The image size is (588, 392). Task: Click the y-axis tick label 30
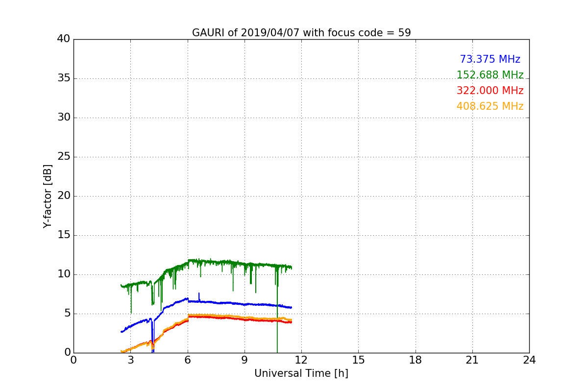click(64, 118)
